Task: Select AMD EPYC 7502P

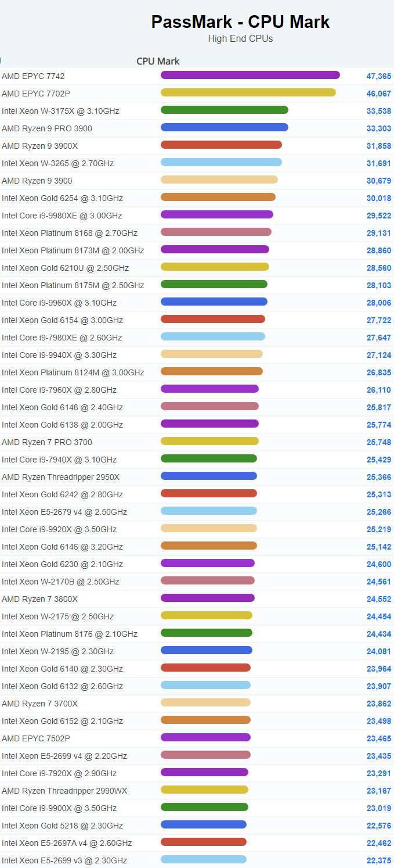Action: point(36,738)
